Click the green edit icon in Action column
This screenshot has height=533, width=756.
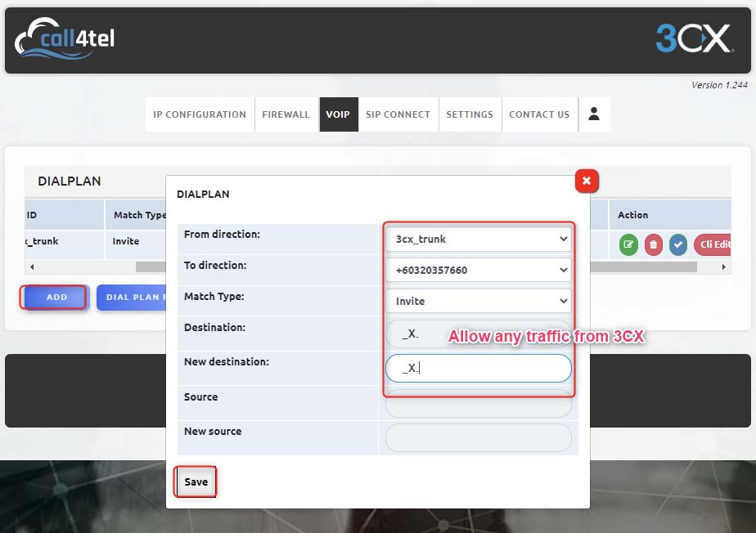point(628,244)
